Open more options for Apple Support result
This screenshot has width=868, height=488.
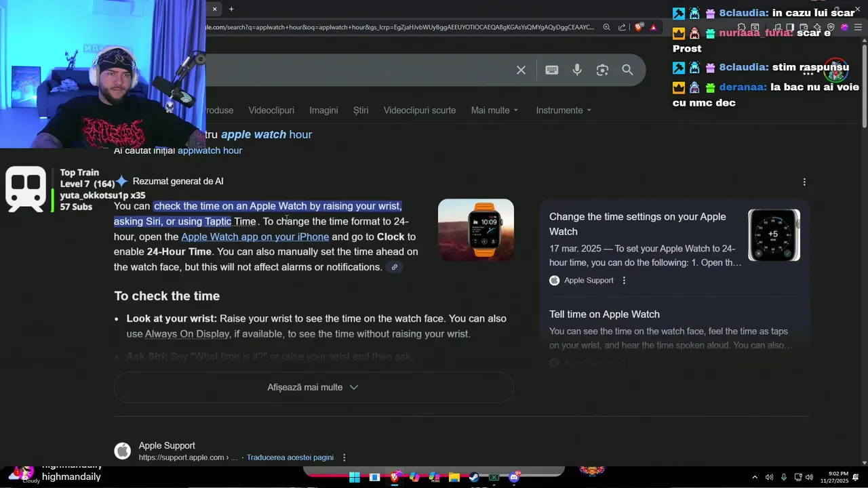344,457
